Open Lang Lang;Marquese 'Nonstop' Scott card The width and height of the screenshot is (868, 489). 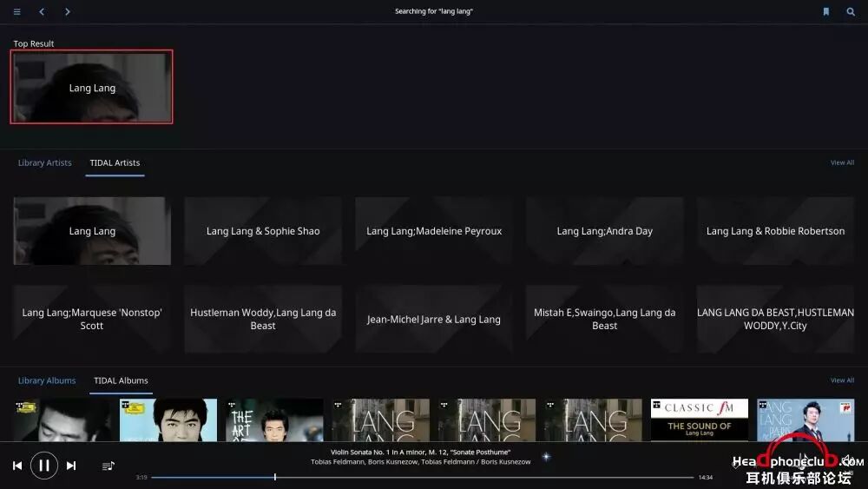coord(92,319)
